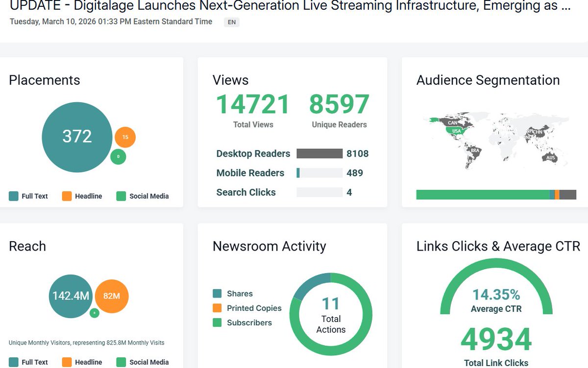
Task: Select the orange 15 Headline placements bubble
Action: pos(125,137)
